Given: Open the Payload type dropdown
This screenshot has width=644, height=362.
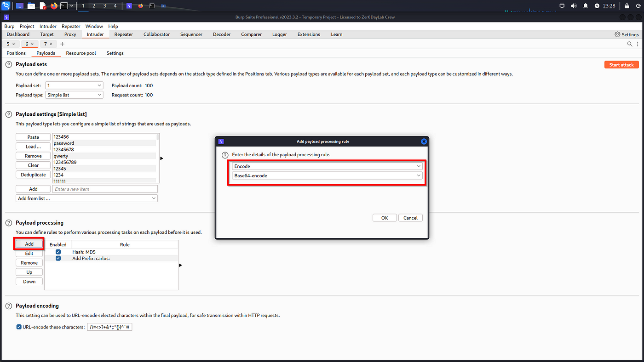Looking at the screenshot, I should coord(75,95).
